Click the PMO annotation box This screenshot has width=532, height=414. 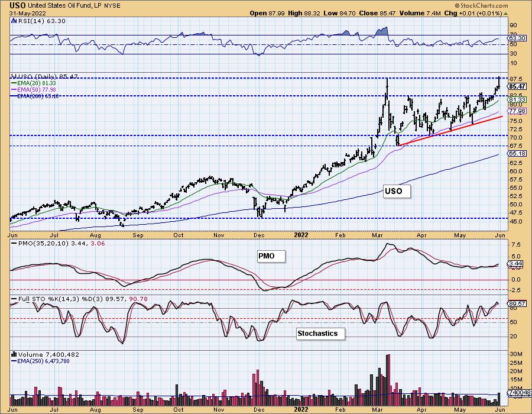coord(271,256)
